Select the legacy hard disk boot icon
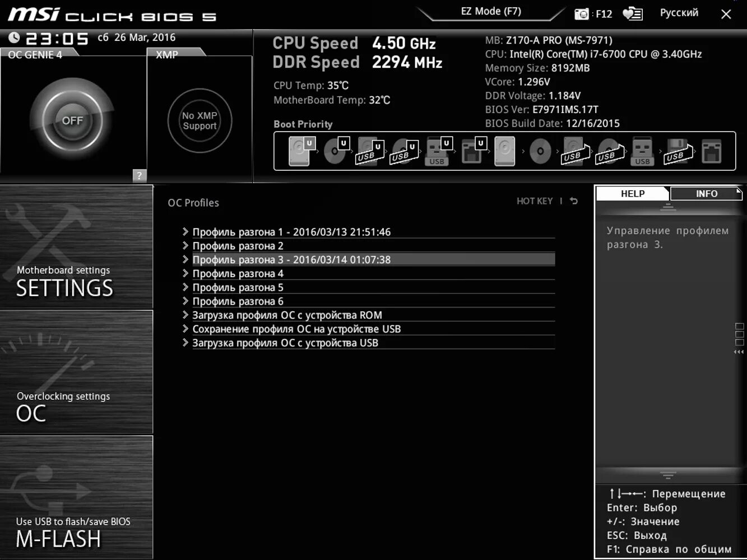This screenshot has height=560, width=747. tap(505, 151)
